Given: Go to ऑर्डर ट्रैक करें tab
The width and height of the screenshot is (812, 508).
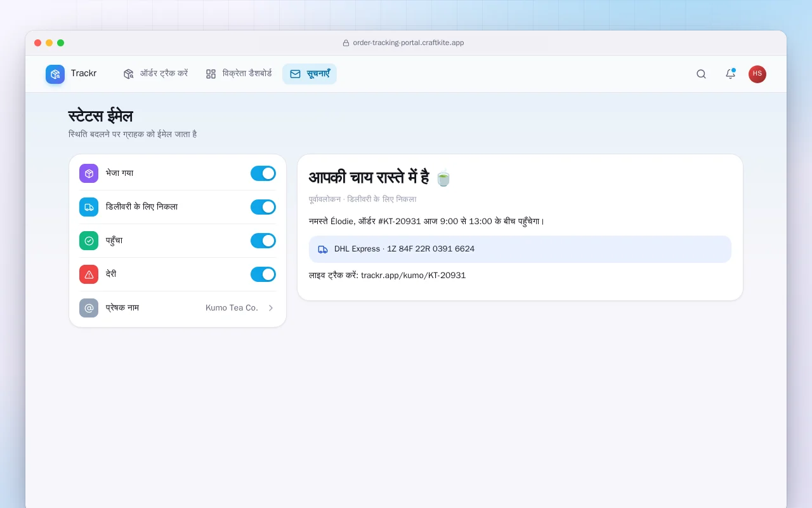Looking at the screenshot, I should (155, 74).
